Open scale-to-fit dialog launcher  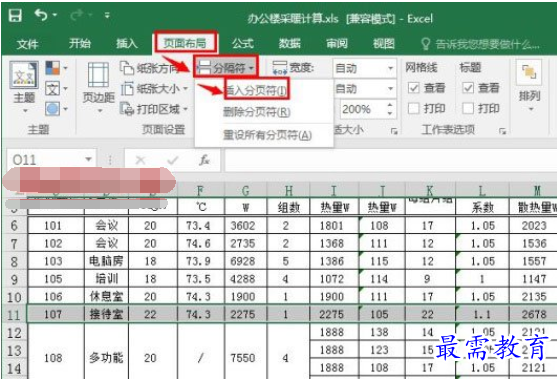[394, 131]
